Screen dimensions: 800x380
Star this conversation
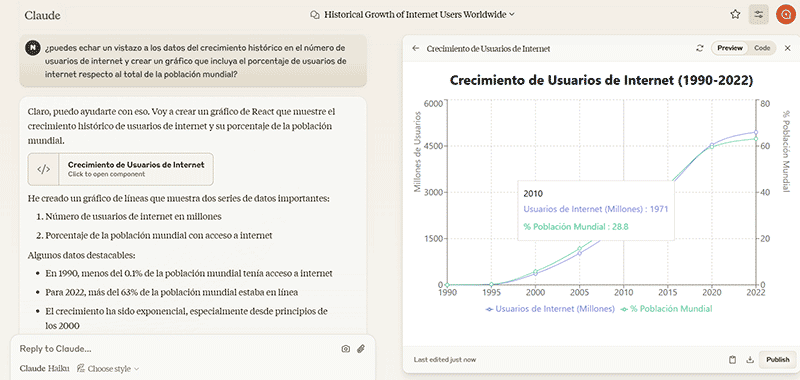pos(735,14)
